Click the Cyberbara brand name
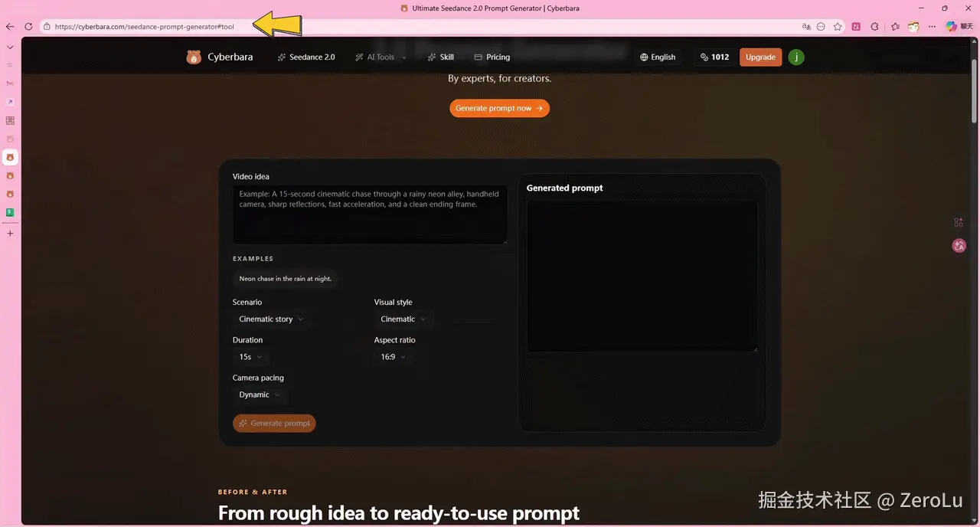The image size is (980, 527). coord(230,57)
